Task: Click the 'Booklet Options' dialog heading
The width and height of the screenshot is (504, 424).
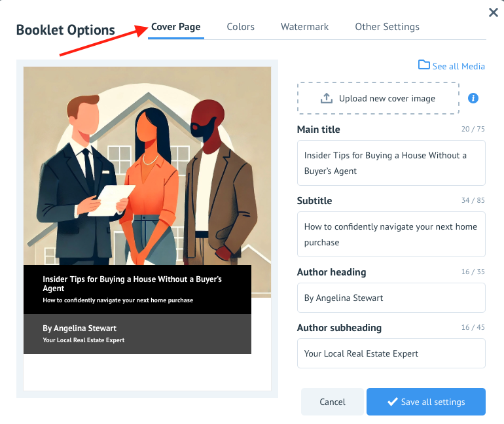Action: pyautogui.click(x=65, y=30)
